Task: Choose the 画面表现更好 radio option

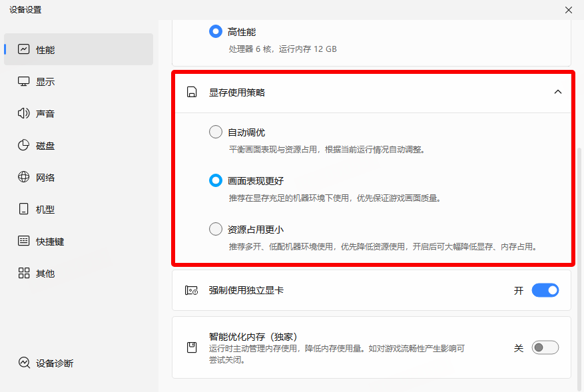Action: tap(216, 180)
